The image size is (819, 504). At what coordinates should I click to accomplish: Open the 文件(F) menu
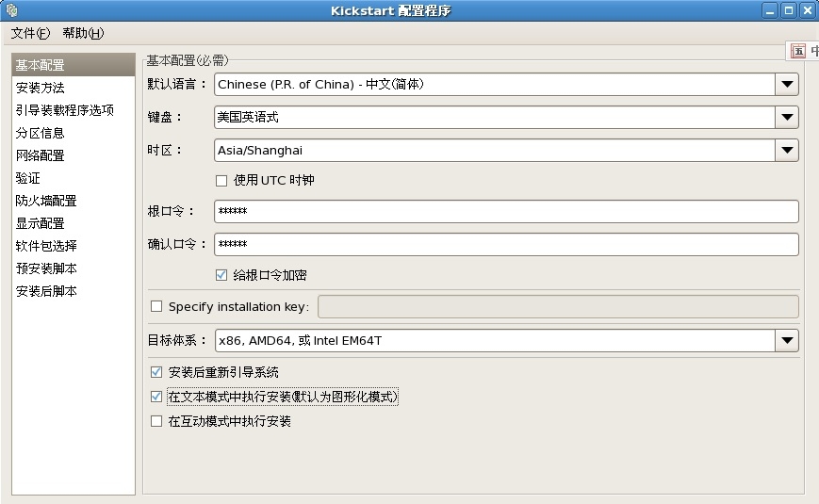[x=30, y=33]
